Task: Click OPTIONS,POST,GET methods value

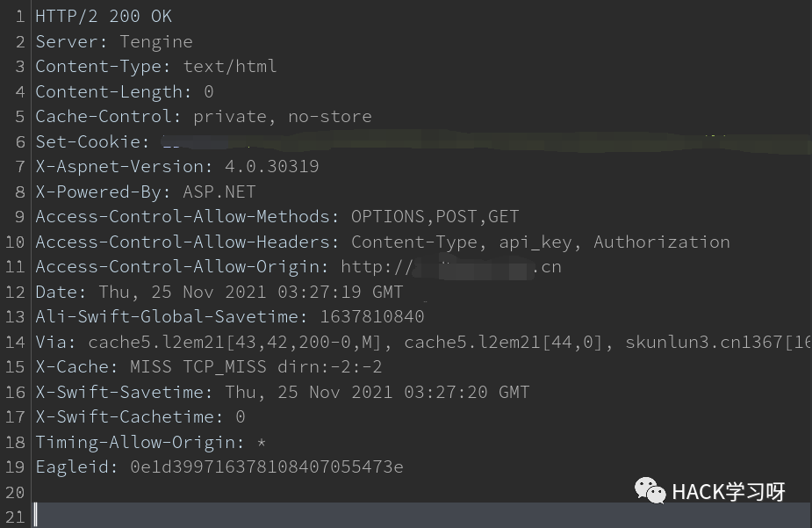Action: pos(435,217)
